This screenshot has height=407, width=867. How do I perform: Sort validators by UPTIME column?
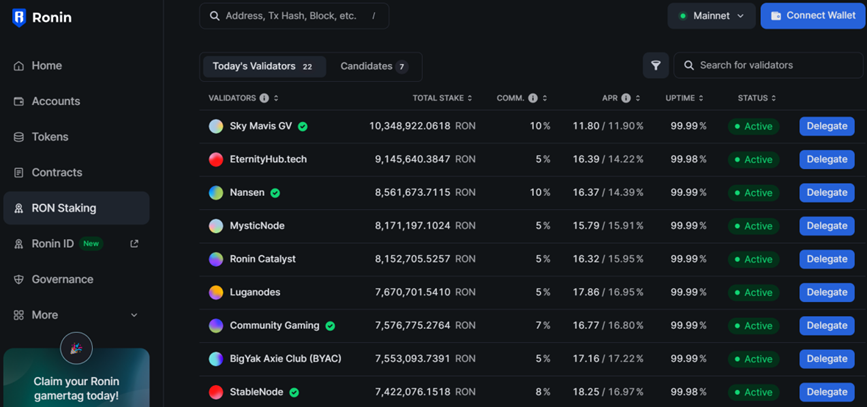(x=686, y=98)
